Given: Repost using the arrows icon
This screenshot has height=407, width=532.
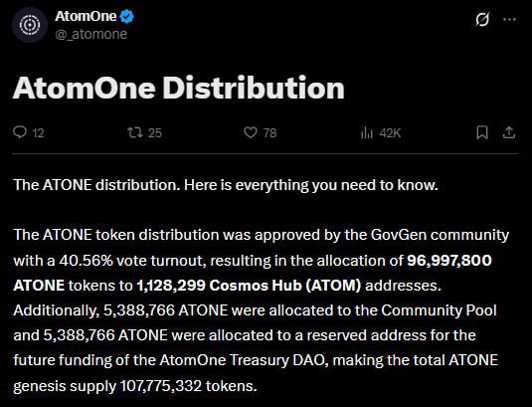Looking at the screenshot, I should [134, 132].
